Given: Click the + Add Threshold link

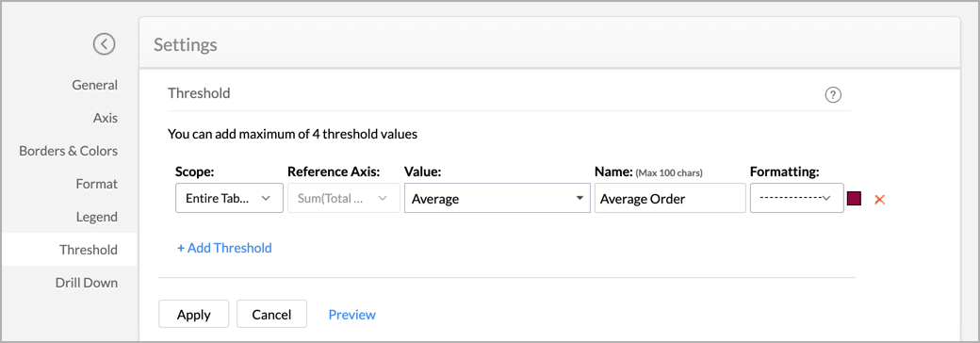Looking at the screenshot, I should pyautogui.click(x=224, y=248).
